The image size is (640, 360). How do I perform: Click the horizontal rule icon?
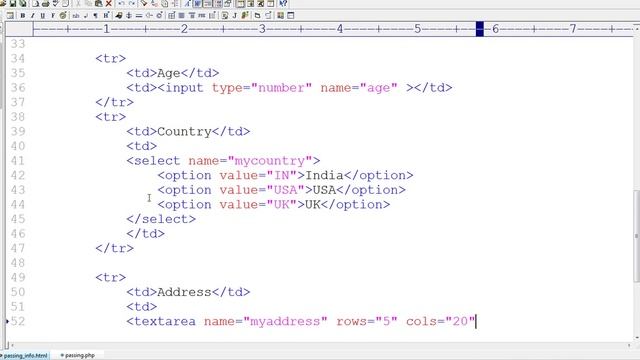coord(139,16)
